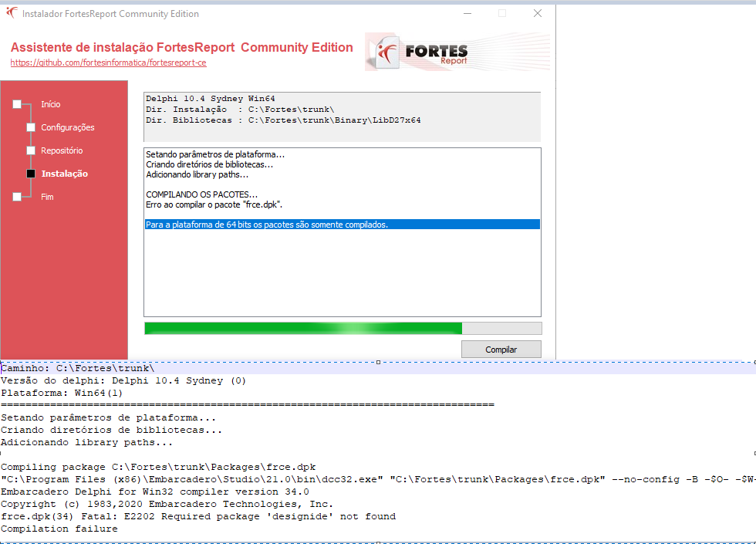The width and height of the screenshot is (756, 544).
Task: Click the 'Compiling package' log line
Action: [158, 468]
